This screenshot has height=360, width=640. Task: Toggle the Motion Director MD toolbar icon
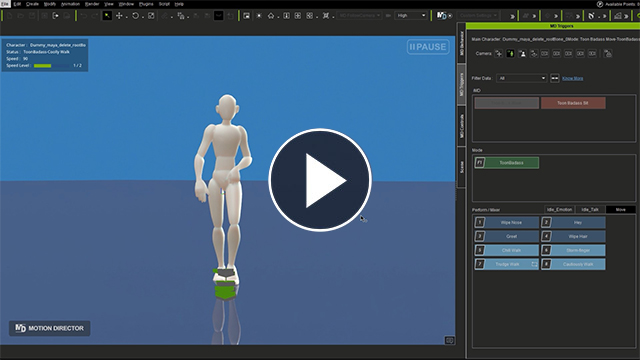click(x=442, y=16)
